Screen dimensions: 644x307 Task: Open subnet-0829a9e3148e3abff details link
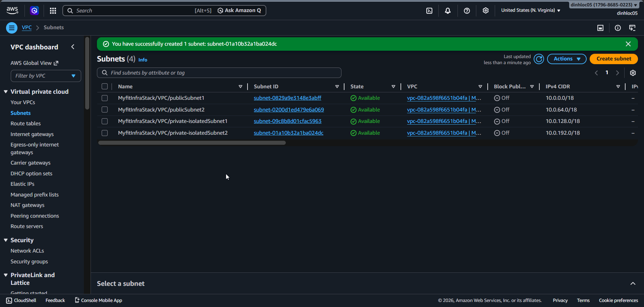point(287,98)
